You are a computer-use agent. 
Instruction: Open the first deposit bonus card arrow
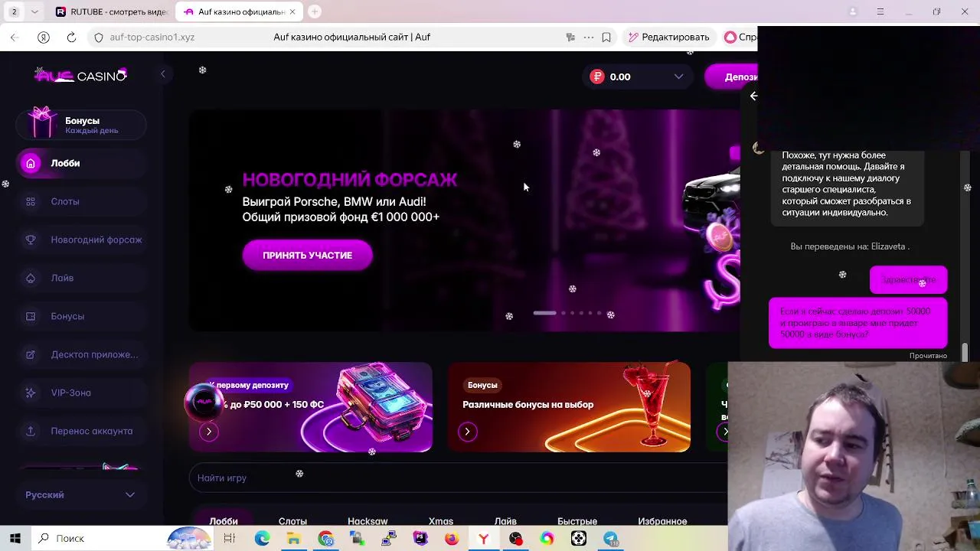[209, 432]
